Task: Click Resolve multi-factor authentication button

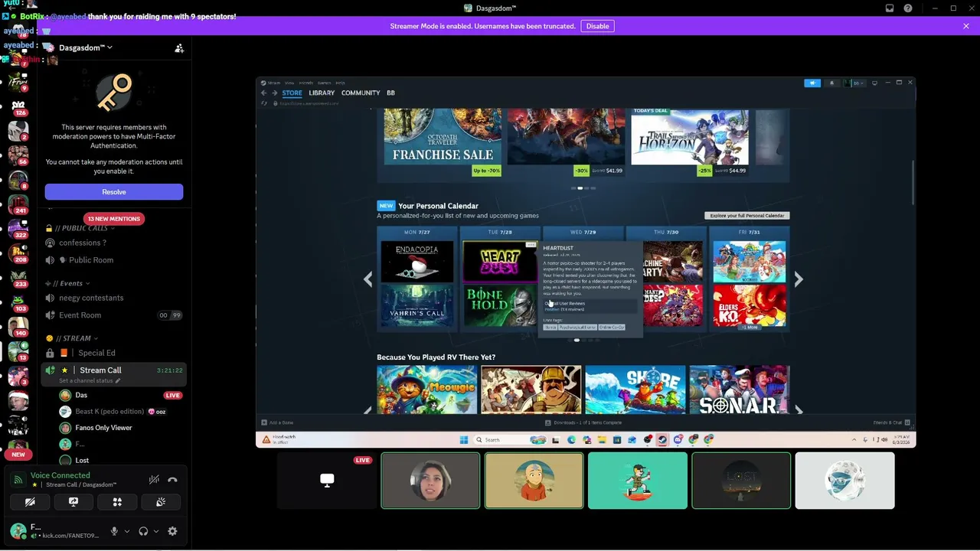Action: (x=114, y=191)
